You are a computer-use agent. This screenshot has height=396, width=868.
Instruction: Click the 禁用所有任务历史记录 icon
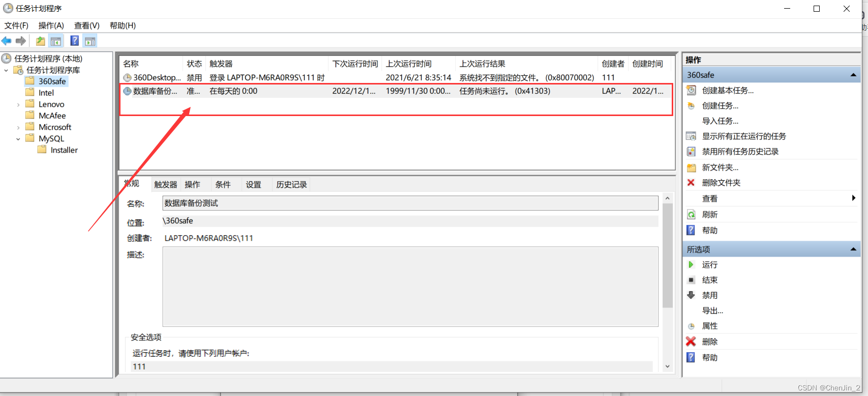point(691,152)
